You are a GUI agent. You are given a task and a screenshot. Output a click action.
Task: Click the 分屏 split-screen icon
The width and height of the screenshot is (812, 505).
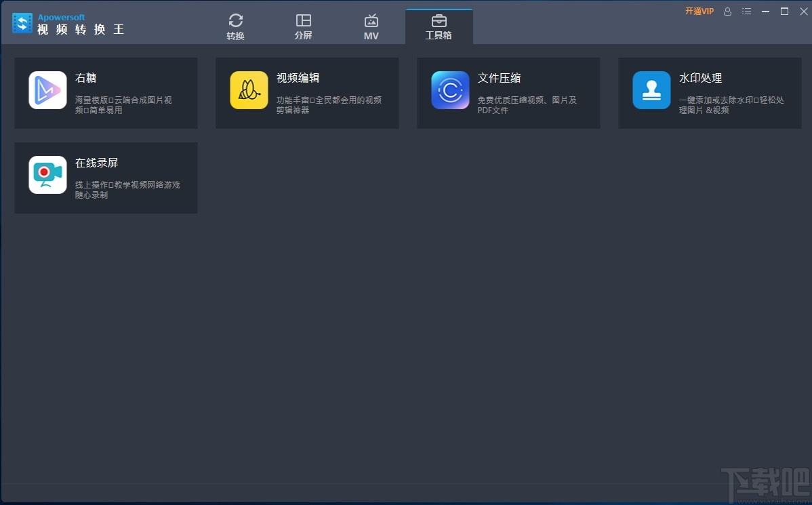pyautogui.click(x=303, y=20)
